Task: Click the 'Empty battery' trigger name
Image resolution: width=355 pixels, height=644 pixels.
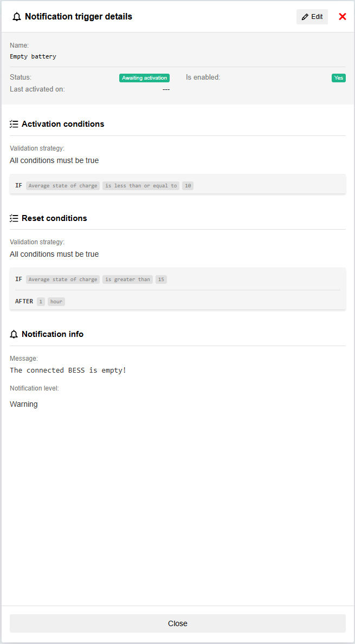Action: click(33, 56)
